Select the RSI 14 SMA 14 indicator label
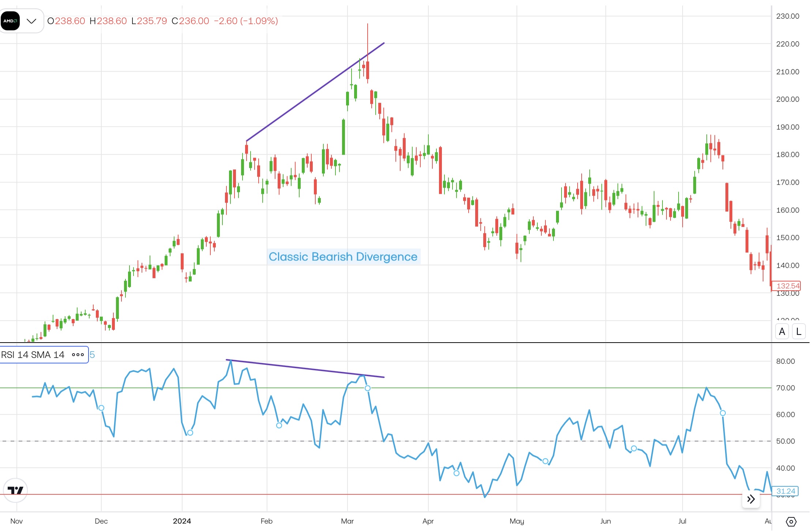The image size is (811, 532). coord(33,355)
